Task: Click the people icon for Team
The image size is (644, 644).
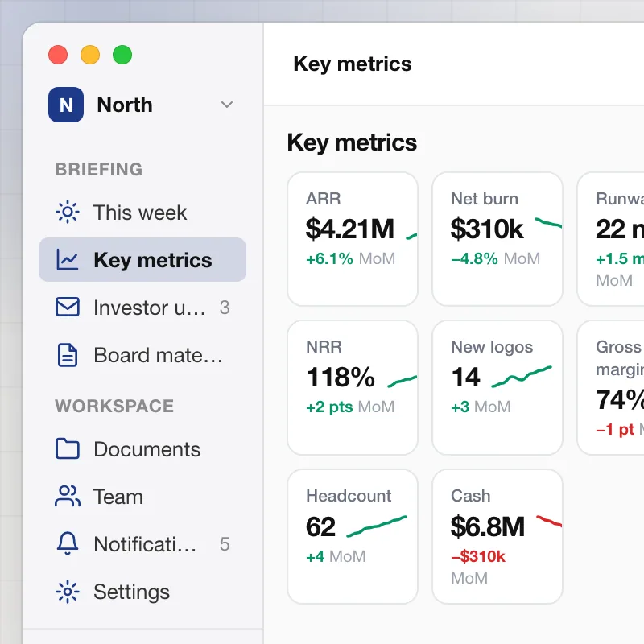Action: tap(68, 496)
